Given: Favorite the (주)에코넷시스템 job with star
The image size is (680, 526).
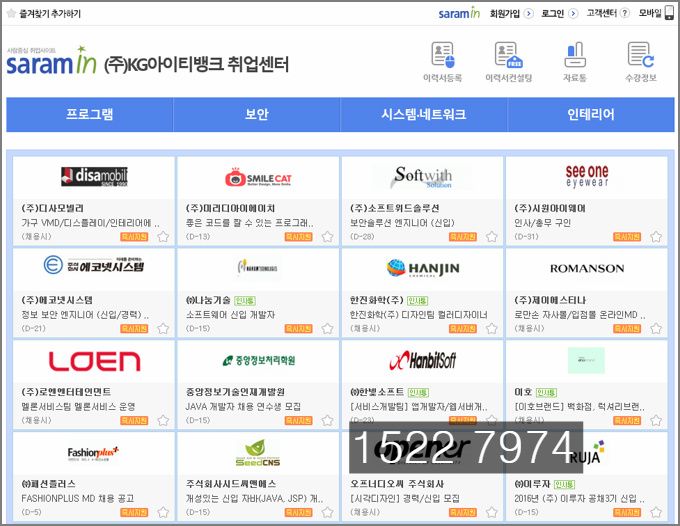Looking at the screenshot, I should click(163, 329).
